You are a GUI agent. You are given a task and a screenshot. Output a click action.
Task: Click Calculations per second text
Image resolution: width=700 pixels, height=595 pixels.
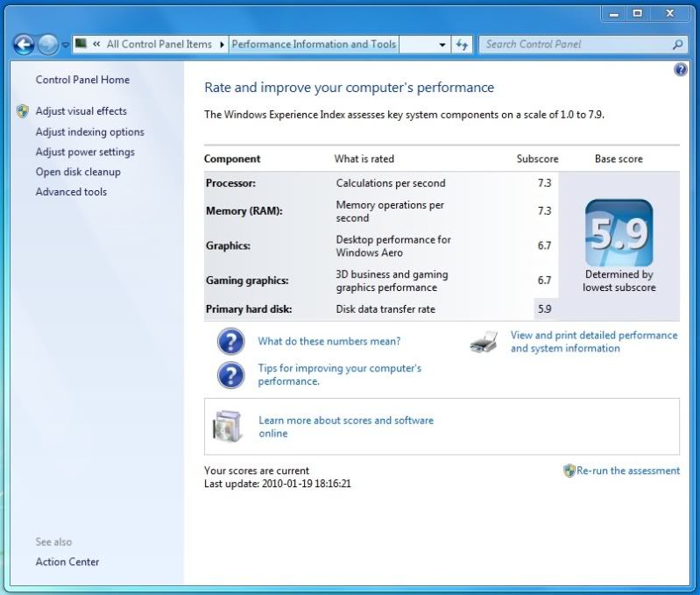[x=391, y=183]
